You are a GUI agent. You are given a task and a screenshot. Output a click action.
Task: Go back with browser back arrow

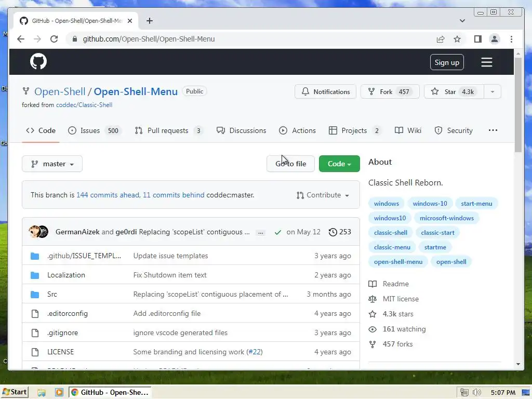pyautogui.click(x=21, y=39)
